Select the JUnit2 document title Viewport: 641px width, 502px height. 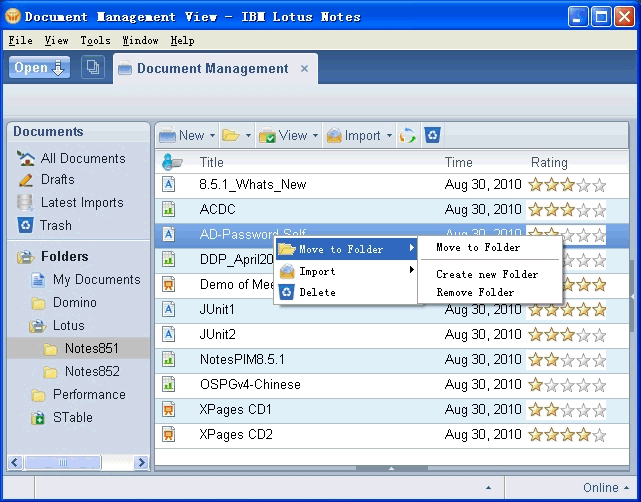[x=217, y=334]
